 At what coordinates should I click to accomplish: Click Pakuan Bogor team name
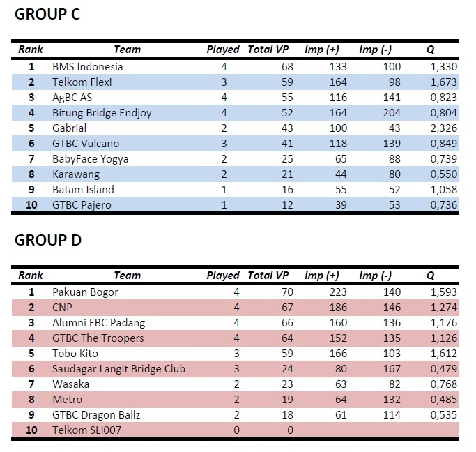85,292
